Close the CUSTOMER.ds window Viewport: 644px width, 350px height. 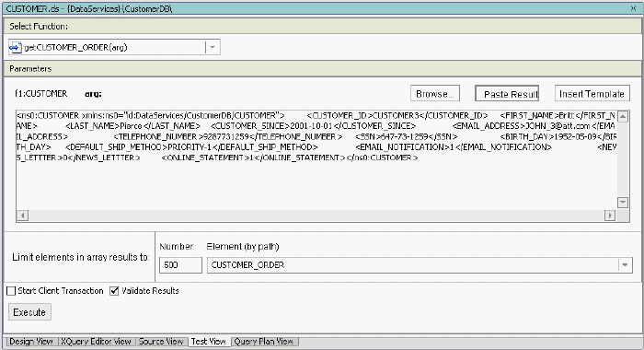click(x=633, y=8)
